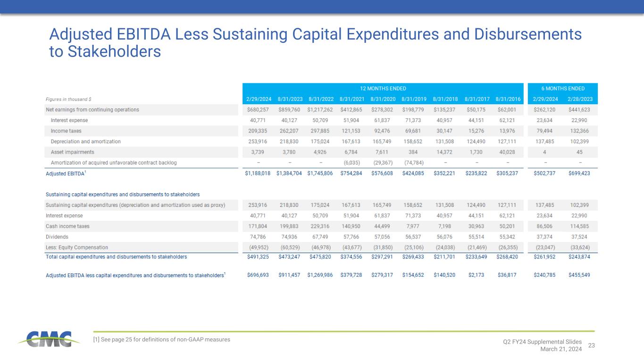
Task: Click the Less: Equity Compensation row label
Action: coord(77,247)
